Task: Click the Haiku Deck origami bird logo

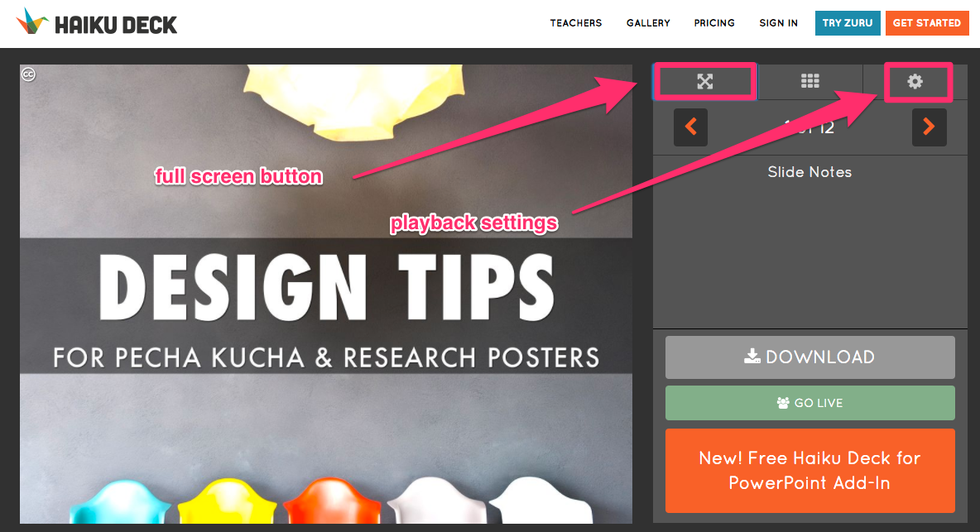Action: (x=31, y=23)
